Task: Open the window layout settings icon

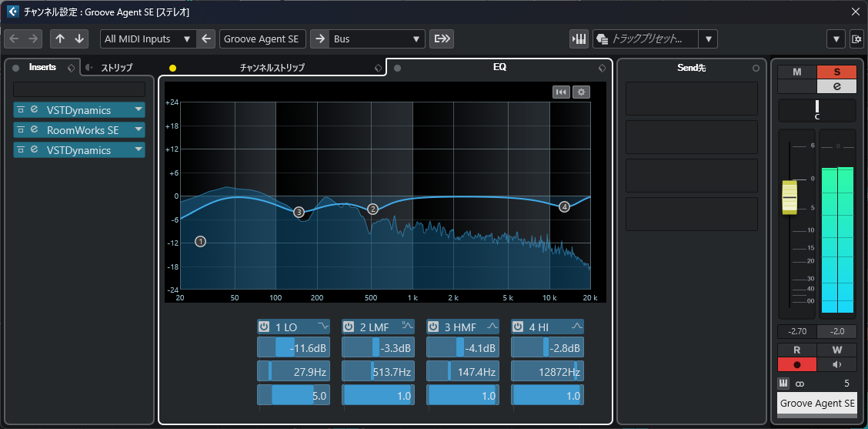Action: click(857, 39)
